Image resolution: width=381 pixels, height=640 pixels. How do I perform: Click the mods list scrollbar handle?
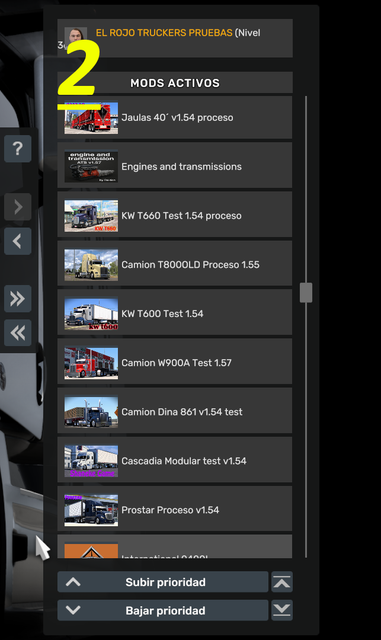(x=306, y=293)
